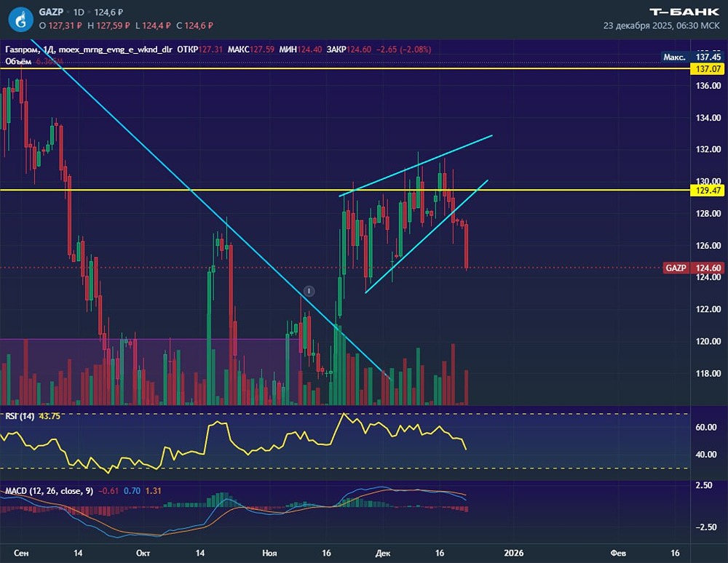The image size is (728, 563).
Task: Click the 2026 label on time axis
Action: tap(513, 553)
